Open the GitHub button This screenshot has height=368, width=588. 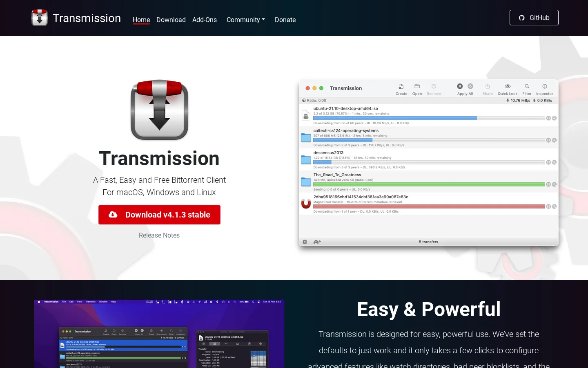tap(534, 18)
